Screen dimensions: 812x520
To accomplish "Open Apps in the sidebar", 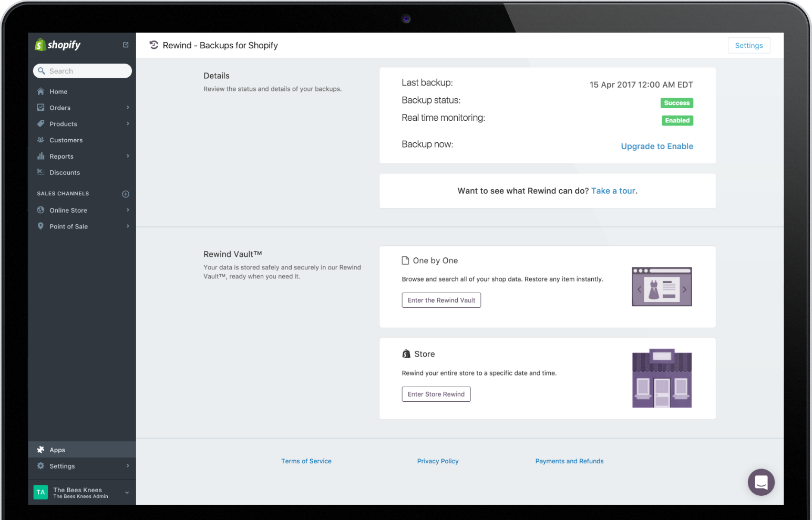I will 57,450.
